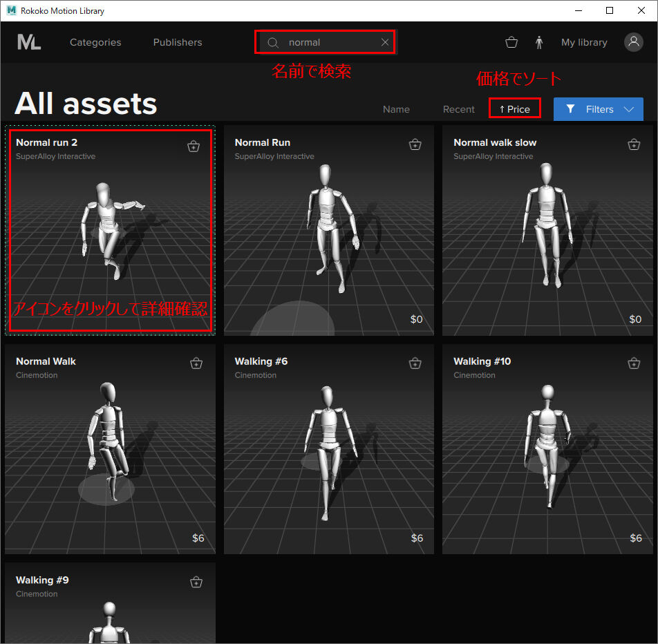Screen dimensions: 658x644
Task: Toggle Price sort order
Action: tap(514, 108)
